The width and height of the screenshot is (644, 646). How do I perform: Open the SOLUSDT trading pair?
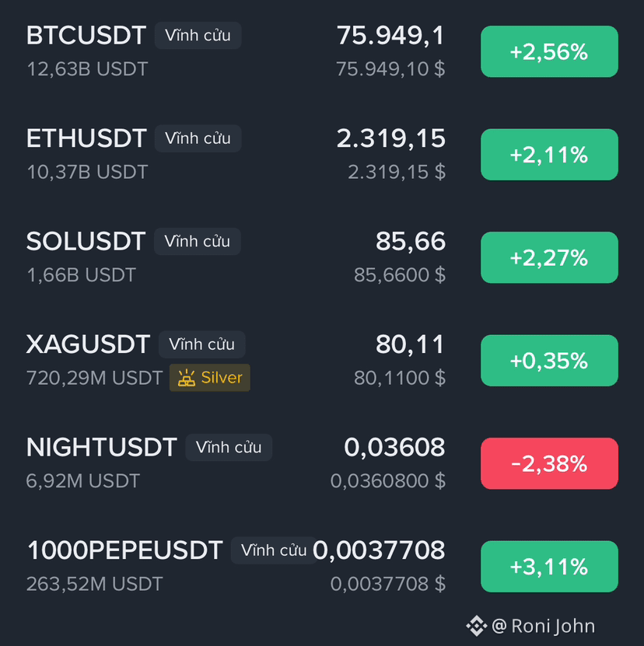coord(322,257)
